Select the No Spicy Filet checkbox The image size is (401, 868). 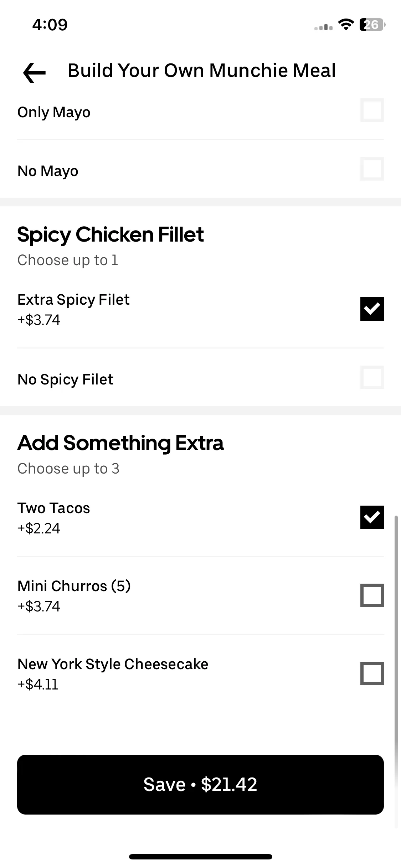point(372,377)
